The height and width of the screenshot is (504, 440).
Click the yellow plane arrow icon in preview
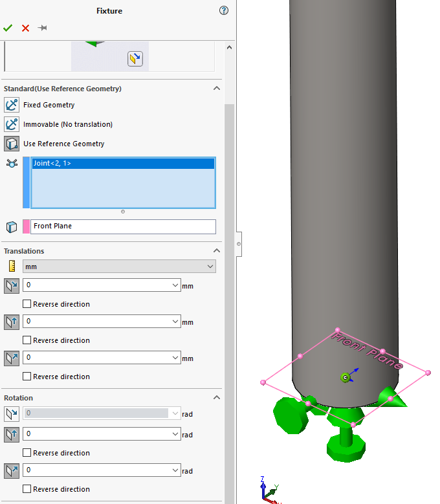(135, 58)
